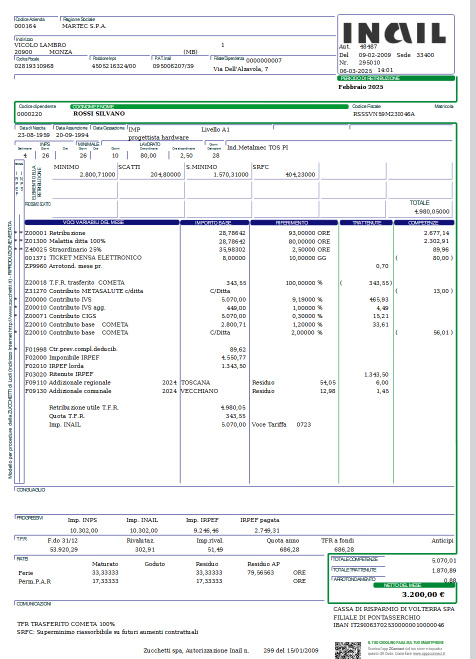This screenshot has width=476, height=659.
Task: Select employee name ROSSI SILVANO
Action: pyautogui.click(x=99, y=113)
